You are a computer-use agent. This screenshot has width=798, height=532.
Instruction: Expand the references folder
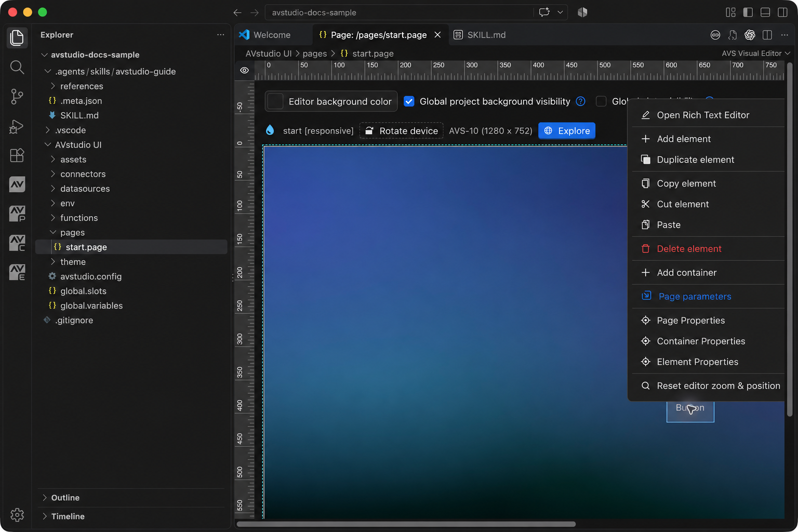click(x=131, y=86)
